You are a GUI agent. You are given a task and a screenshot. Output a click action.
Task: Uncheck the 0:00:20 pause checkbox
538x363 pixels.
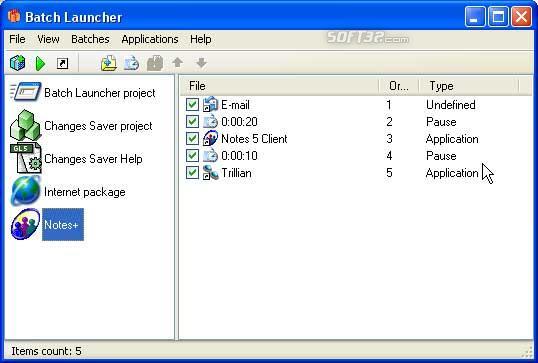pyautogui.click(x=192, y=121)
